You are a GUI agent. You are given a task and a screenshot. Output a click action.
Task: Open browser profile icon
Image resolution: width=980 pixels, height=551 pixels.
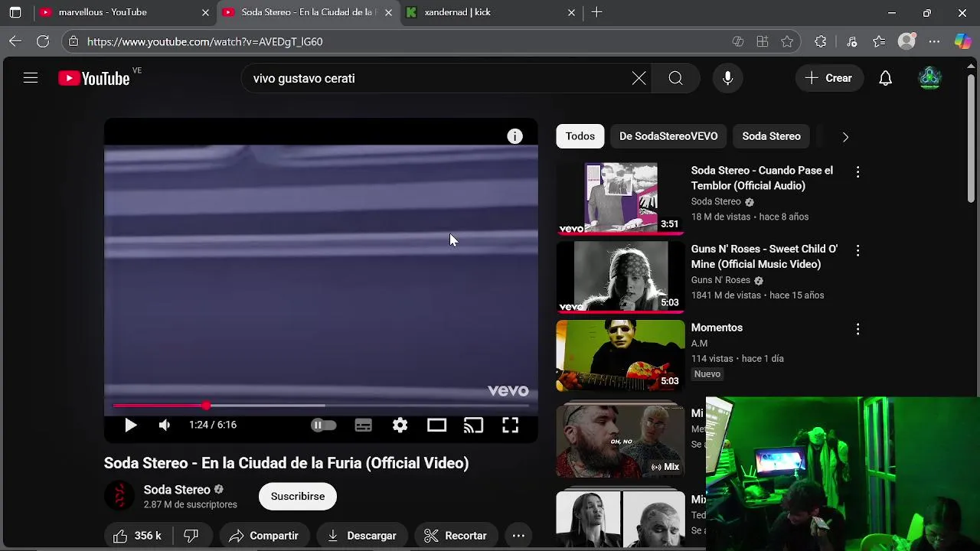click(906, 41)
